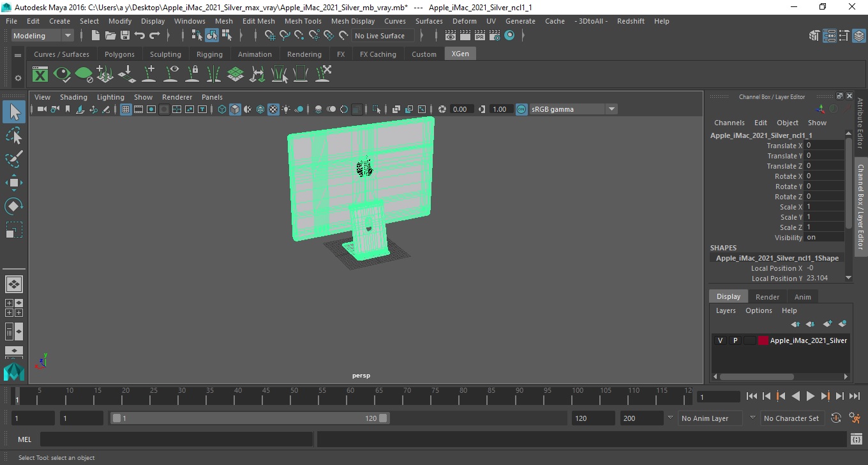
Task: Start IPR render icon
Action: (x=480, y=36)
